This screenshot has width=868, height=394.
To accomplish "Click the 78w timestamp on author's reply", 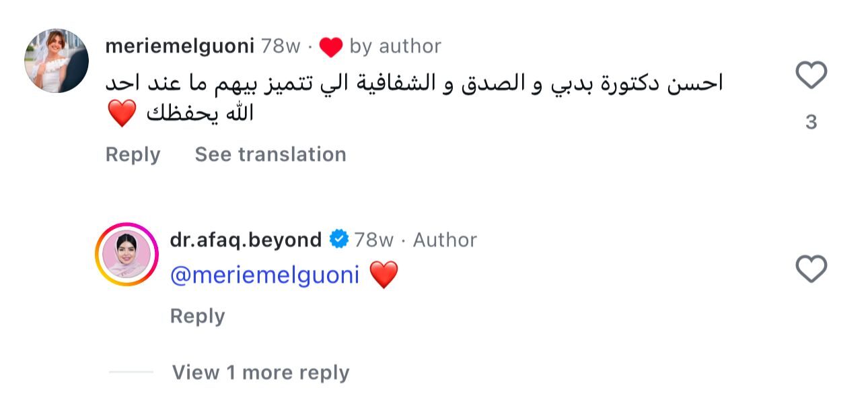I will coord(373,240).
